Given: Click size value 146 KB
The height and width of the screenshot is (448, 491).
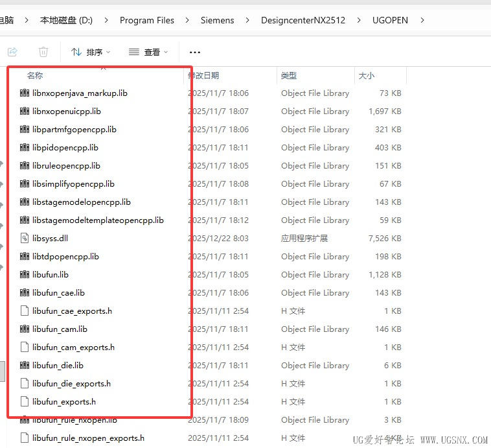Looking at the screenshot, I should 388,329.
